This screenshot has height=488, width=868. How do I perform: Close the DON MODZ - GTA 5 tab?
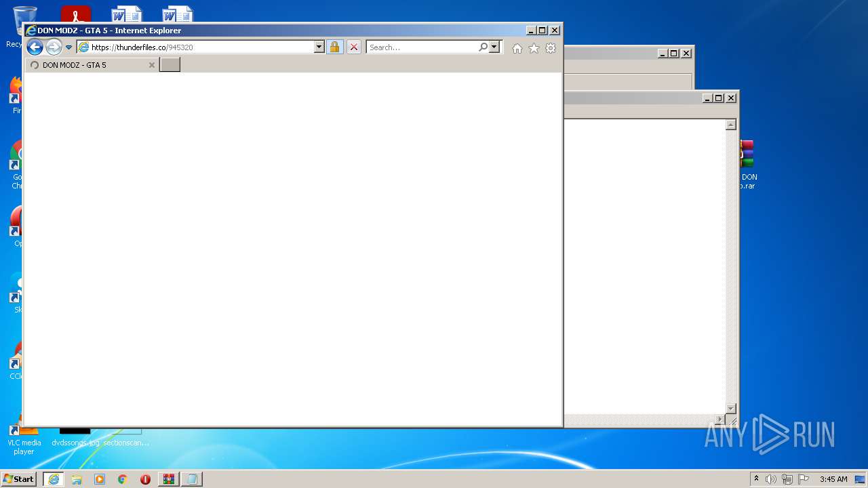[x=152, y=65]
